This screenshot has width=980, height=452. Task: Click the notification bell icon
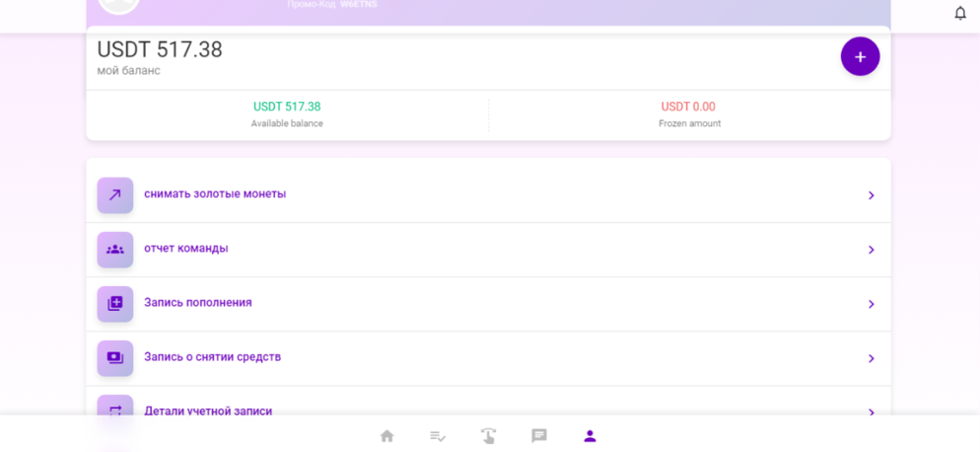(x=960, y=13)
